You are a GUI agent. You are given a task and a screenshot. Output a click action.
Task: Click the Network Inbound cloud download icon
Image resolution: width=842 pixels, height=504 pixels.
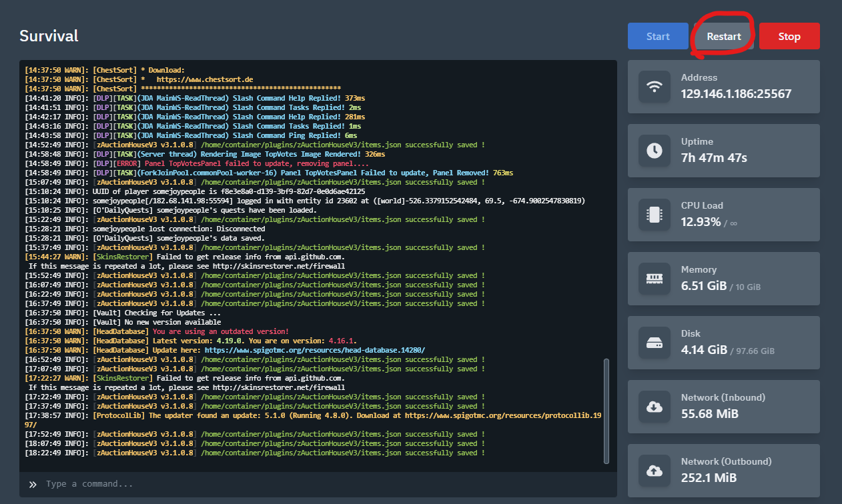pyautogui.click(x=655, y=407)
